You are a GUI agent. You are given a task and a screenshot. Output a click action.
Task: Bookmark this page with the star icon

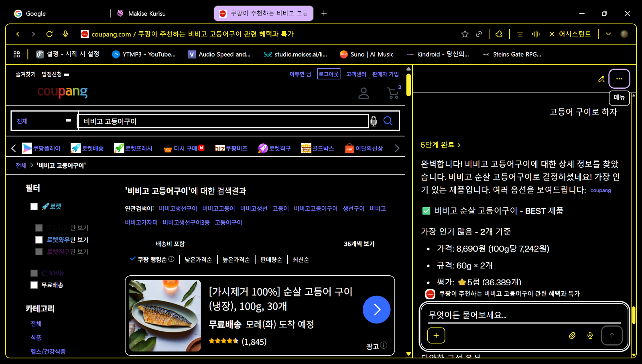click(465, 34)
